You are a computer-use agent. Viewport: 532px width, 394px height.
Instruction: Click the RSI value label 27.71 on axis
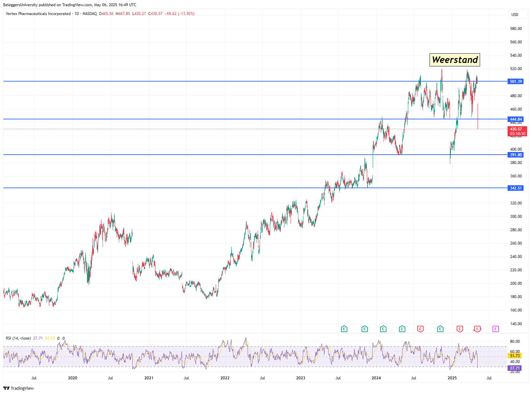point(515,368)
